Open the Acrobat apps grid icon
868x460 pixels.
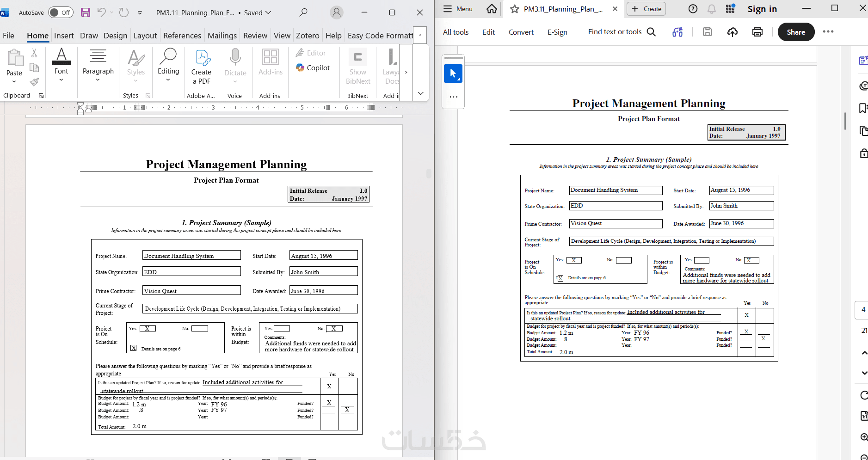tap(731, 9)
